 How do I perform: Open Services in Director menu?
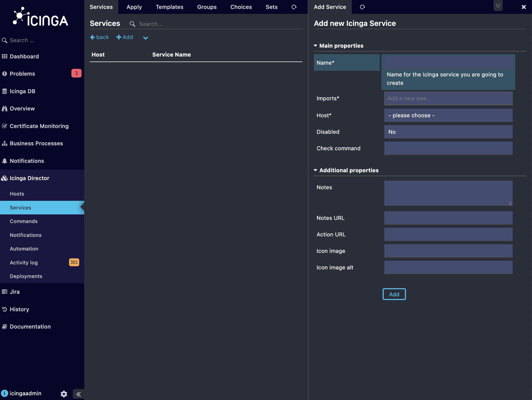[42, 208]
